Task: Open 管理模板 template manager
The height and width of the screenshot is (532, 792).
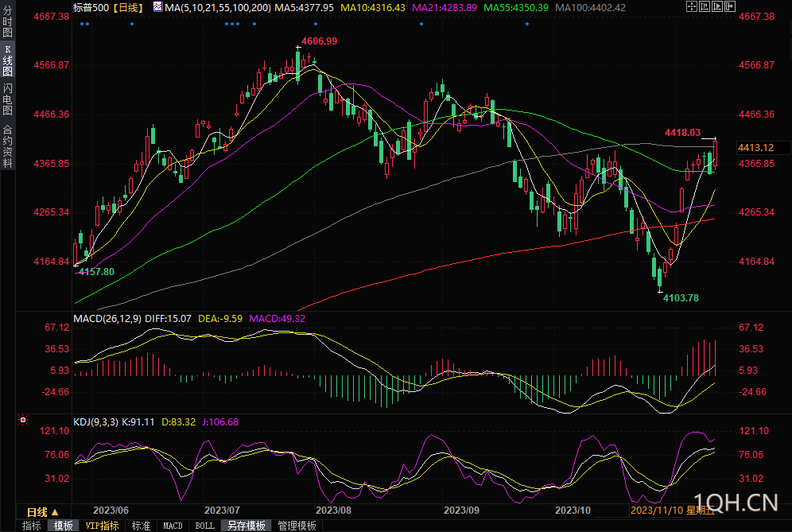Action: (x=297, y=526)
